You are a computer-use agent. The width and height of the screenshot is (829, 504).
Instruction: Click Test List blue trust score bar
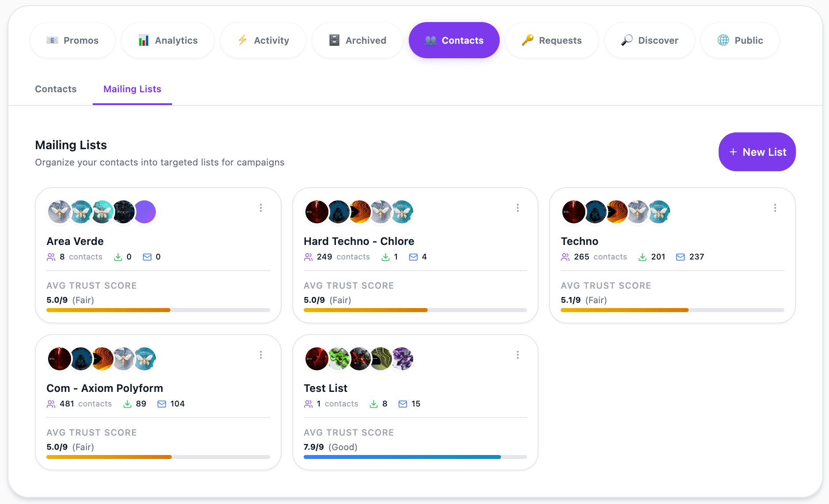click(x=402, y=457)
